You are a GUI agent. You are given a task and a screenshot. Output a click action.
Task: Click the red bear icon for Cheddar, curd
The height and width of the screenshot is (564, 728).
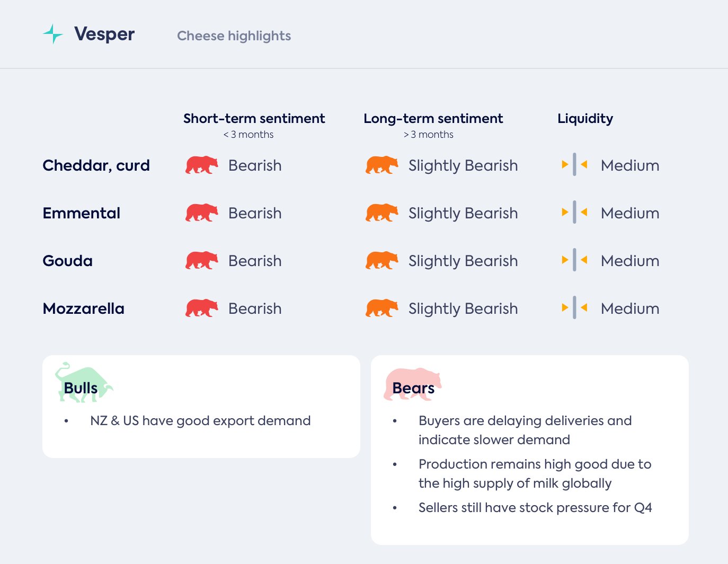pos(201,165)
